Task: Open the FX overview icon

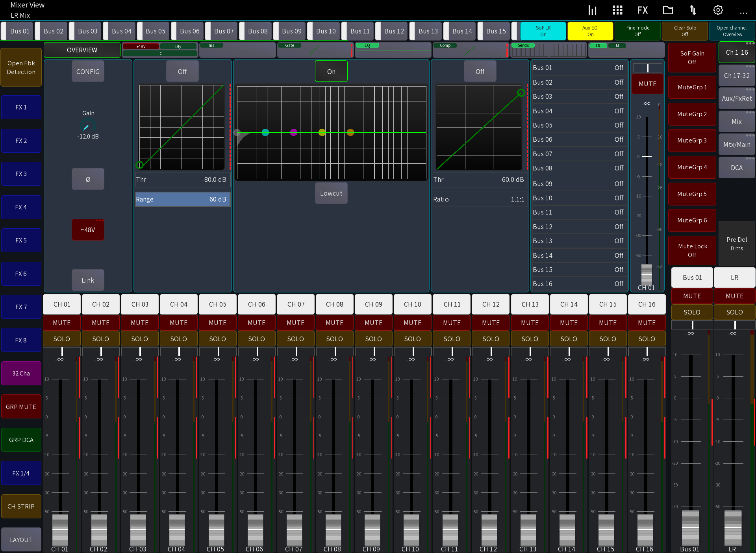Action: (x=643, y=10)
